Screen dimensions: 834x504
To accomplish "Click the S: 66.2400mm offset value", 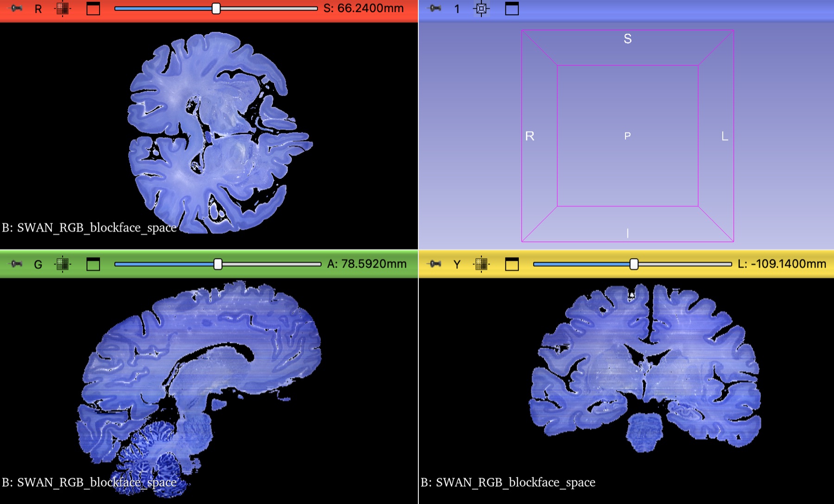I will coord(364,8).
